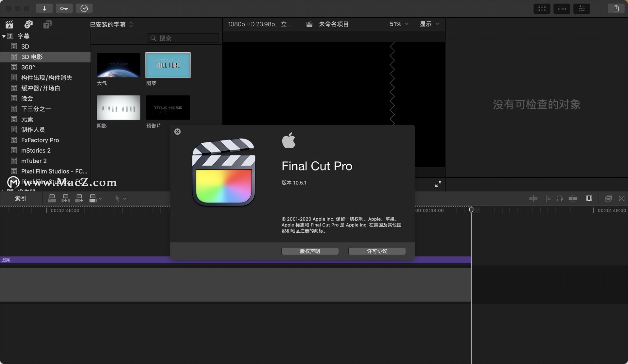The height and width of the screenshot is (364, 628).
Task: Collapse the 字幕 category triangle
Action: tap(4, 36)
